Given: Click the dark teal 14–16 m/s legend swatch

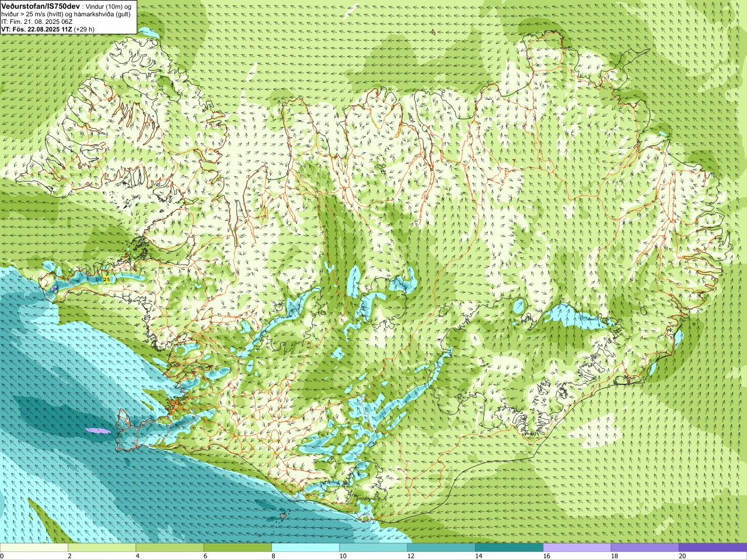Looking at the screenshot, I should (509, 548).
